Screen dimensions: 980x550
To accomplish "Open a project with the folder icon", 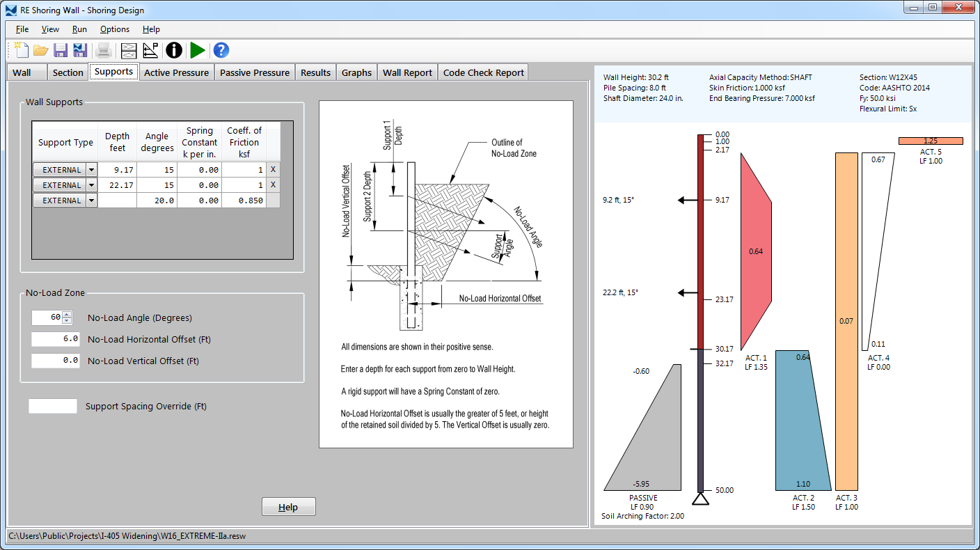I will pos(40,50).
